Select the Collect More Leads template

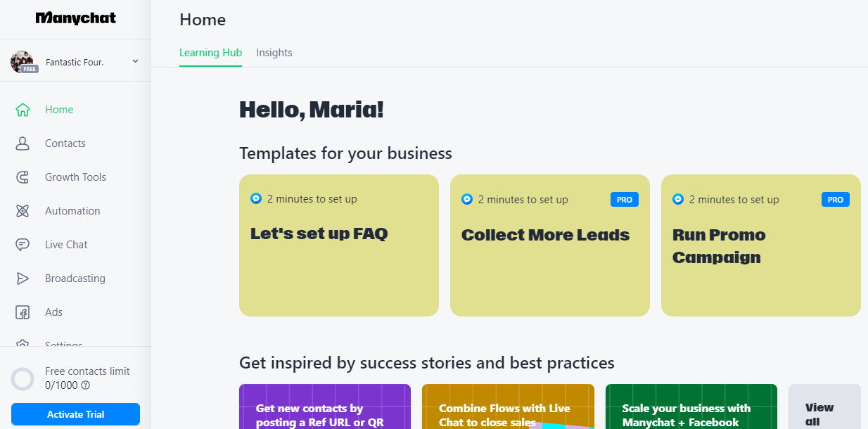tap(549, 245)
